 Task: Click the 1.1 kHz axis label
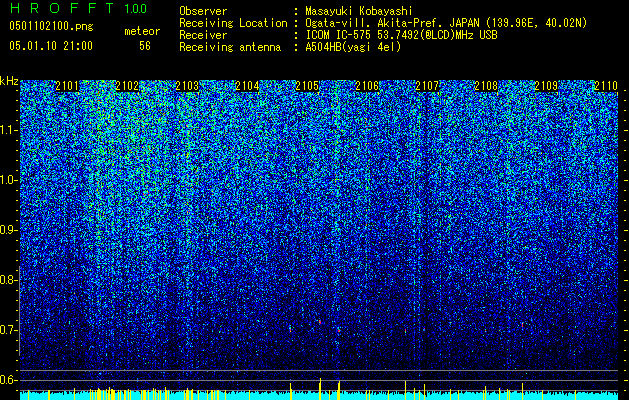pyautogui.click(x=9, y=131)
